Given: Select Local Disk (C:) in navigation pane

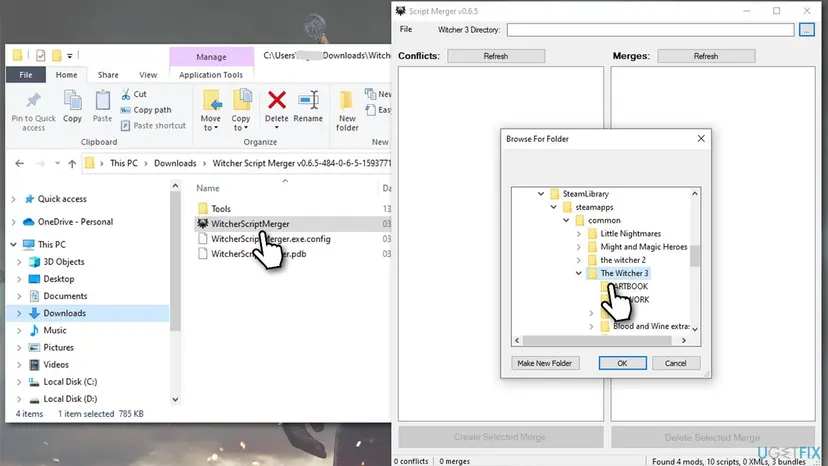Looking at the screenshot, I should coord(70,381).
